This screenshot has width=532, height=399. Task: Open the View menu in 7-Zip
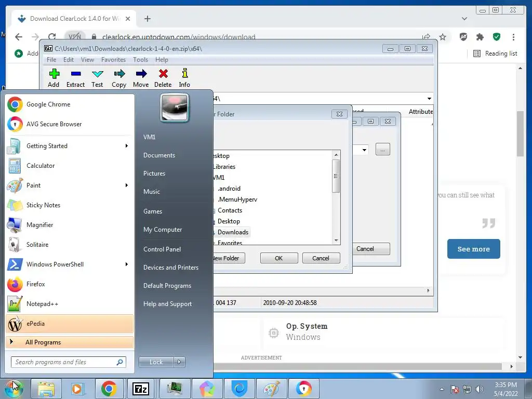coord(87,60)
